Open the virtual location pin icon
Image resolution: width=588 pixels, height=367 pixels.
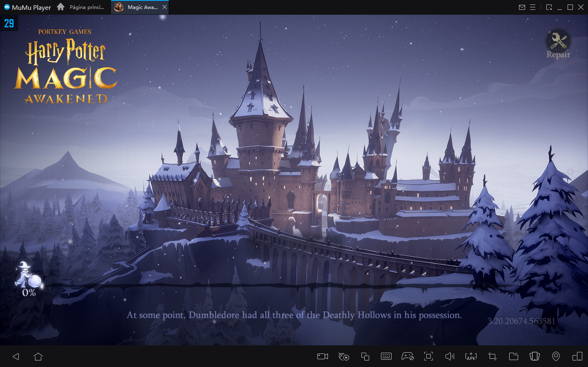click(556, 356)
